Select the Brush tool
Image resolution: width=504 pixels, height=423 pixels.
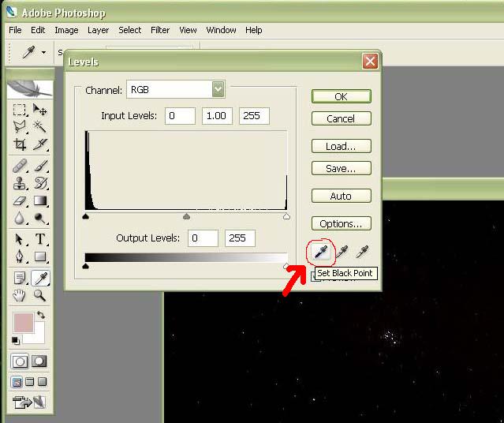click(40, 166)
